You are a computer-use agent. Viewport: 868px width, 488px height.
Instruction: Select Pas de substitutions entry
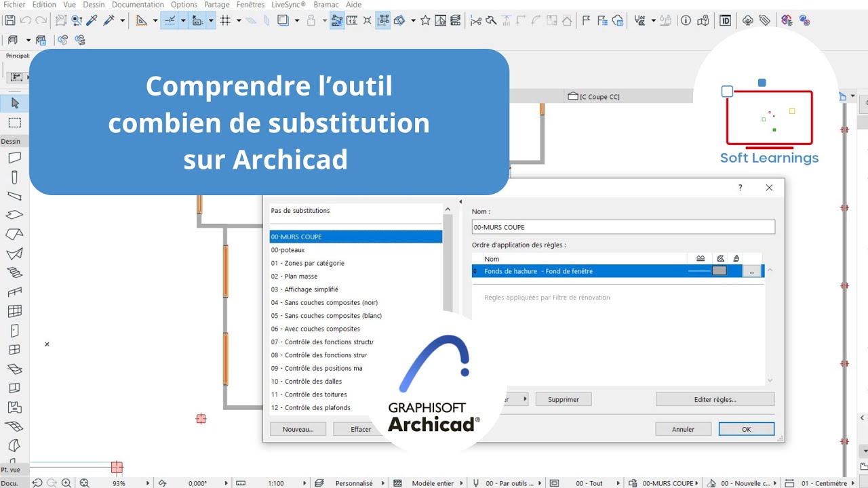click(x=356, y=211)
